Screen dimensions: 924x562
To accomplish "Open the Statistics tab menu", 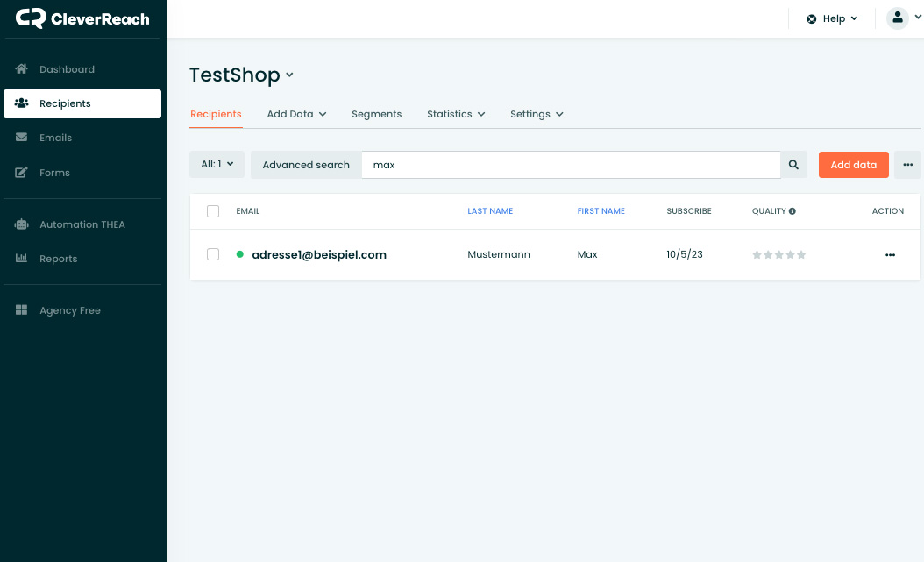I will [x=455, y=114].
